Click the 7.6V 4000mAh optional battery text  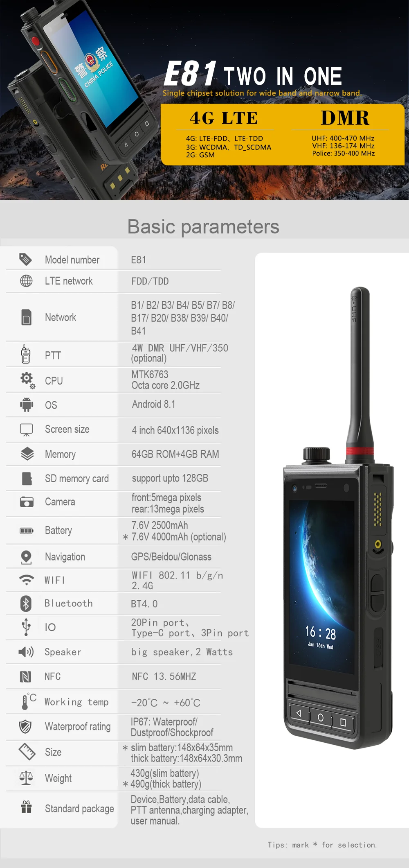(178, 537)
